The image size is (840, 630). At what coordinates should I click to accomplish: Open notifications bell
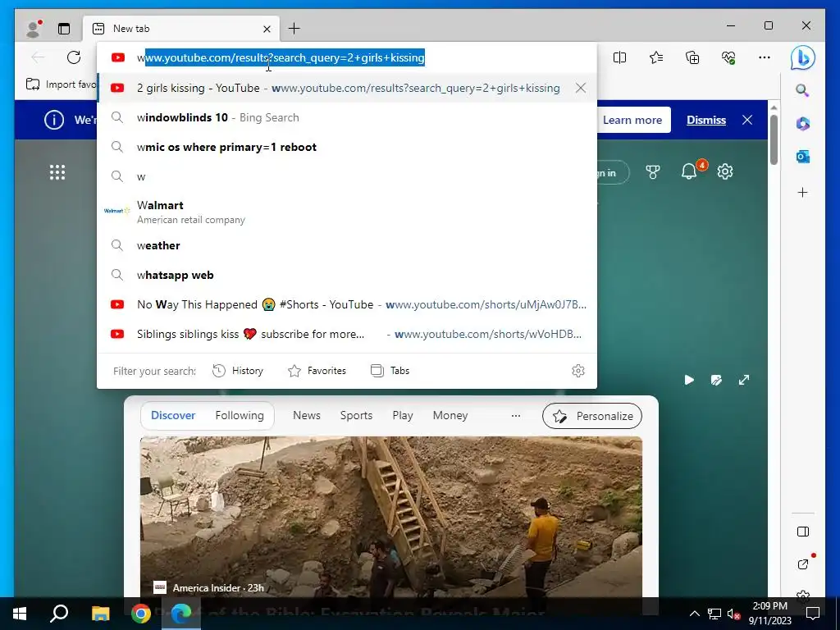689,171
